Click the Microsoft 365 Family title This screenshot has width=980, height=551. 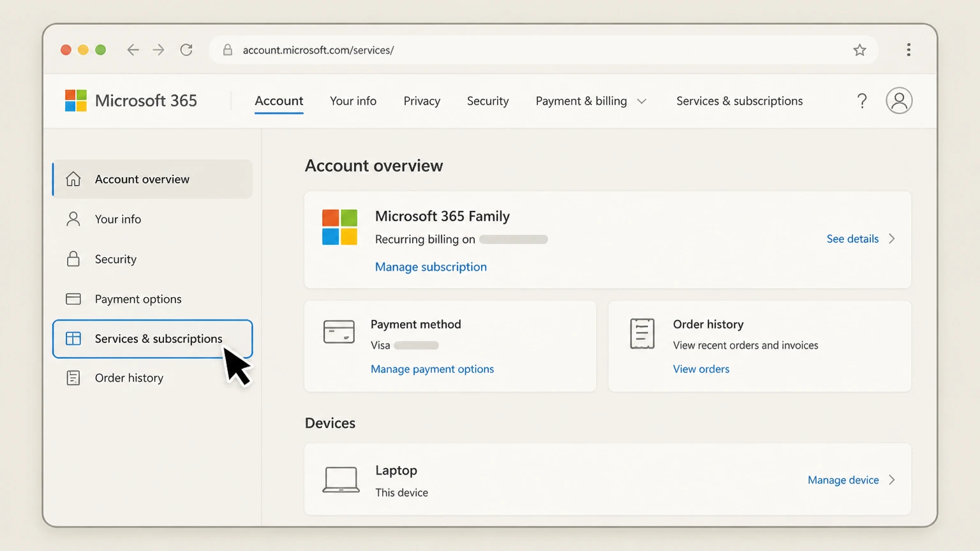coord(442,216)
